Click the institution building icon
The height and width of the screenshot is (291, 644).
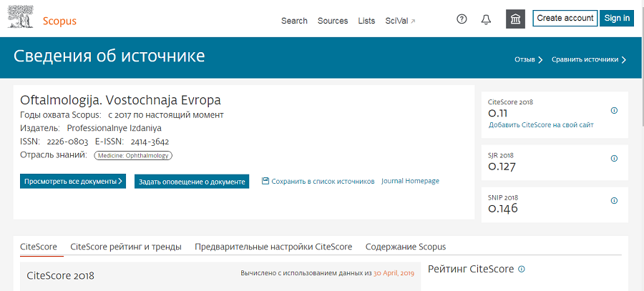[x=515, y=19]
